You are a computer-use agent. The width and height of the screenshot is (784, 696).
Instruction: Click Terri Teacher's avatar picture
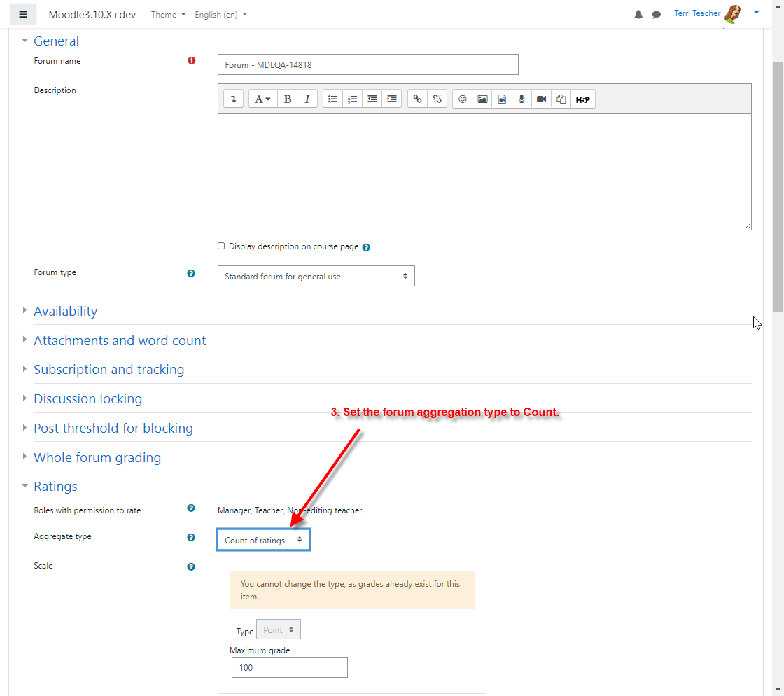[733, 14]
